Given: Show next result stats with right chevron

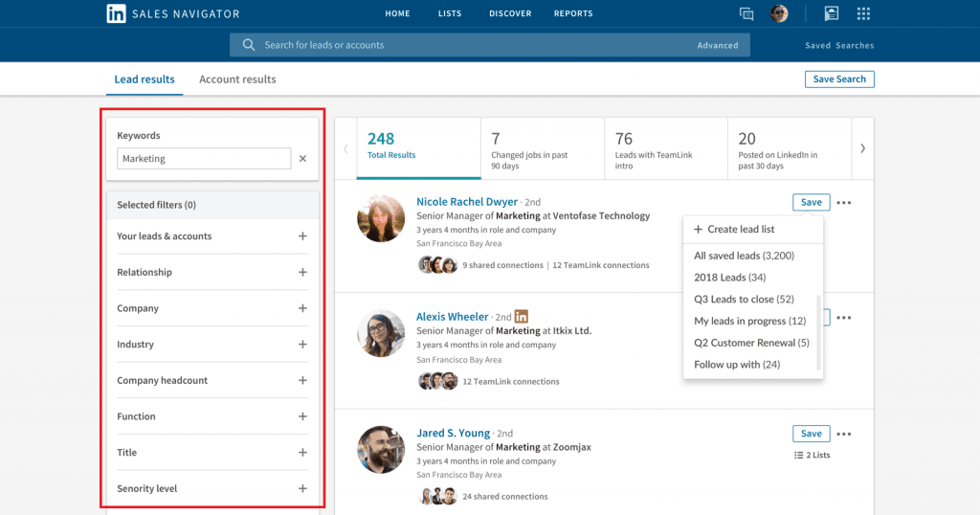Looking at the screenshot, I should coord(862,148).
